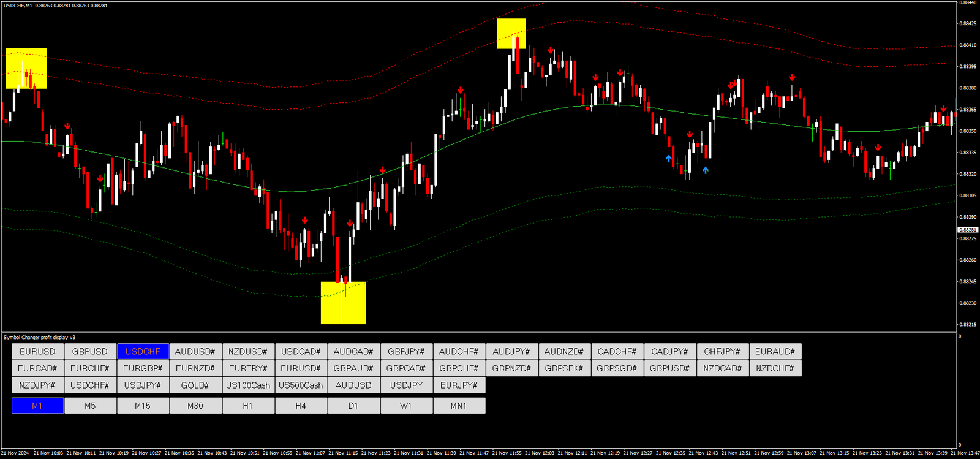Switch chart symbol to GBPUSD

point(90,352)
